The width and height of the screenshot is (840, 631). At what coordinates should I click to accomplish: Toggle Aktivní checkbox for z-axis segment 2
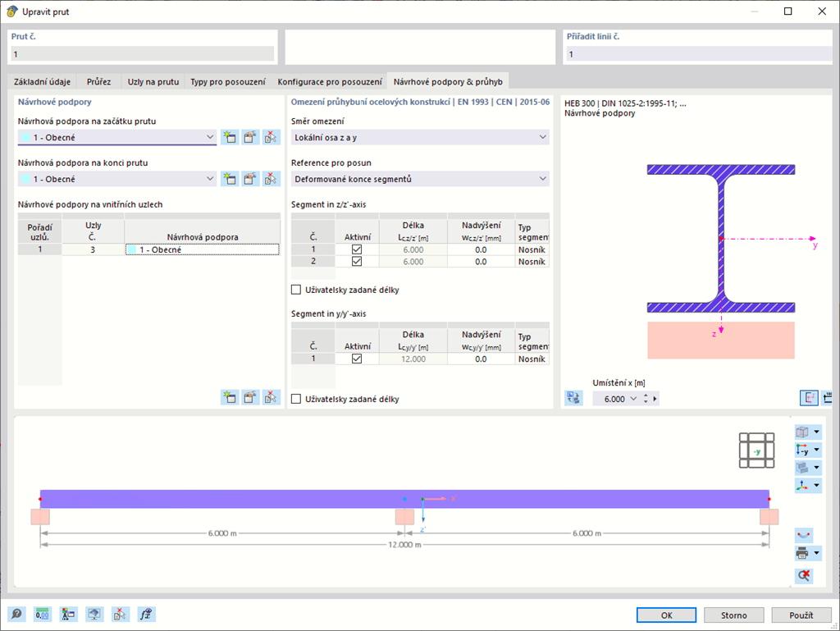pyautogui.click(x=357, y=262)
